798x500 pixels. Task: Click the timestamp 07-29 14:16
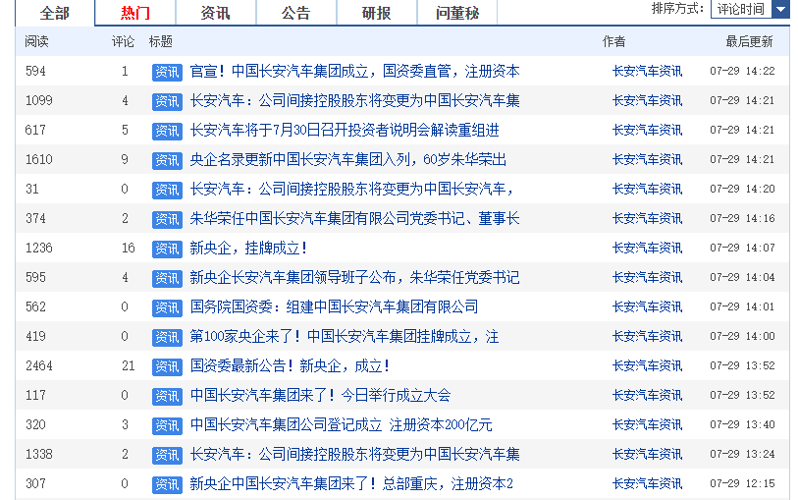coord(743,219)
